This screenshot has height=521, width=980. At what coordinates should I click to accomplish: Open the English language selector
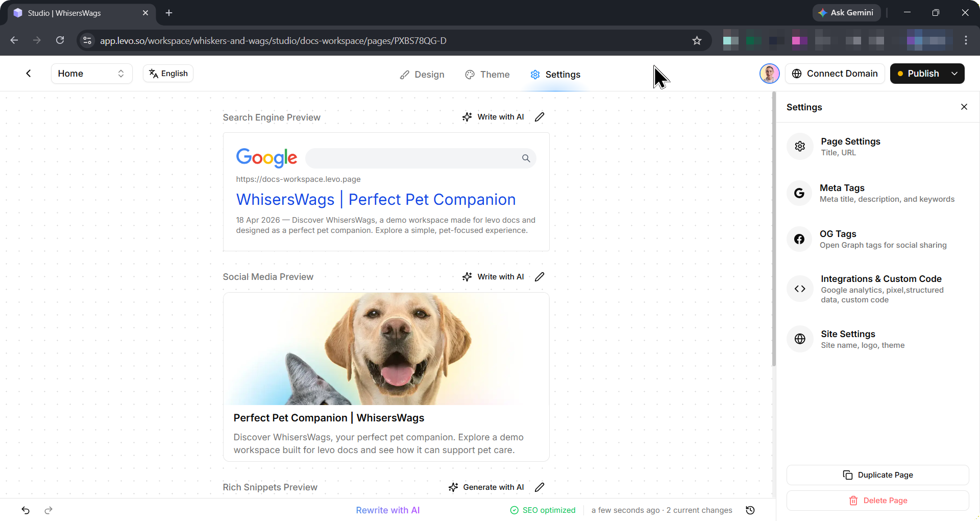[168, 74]
